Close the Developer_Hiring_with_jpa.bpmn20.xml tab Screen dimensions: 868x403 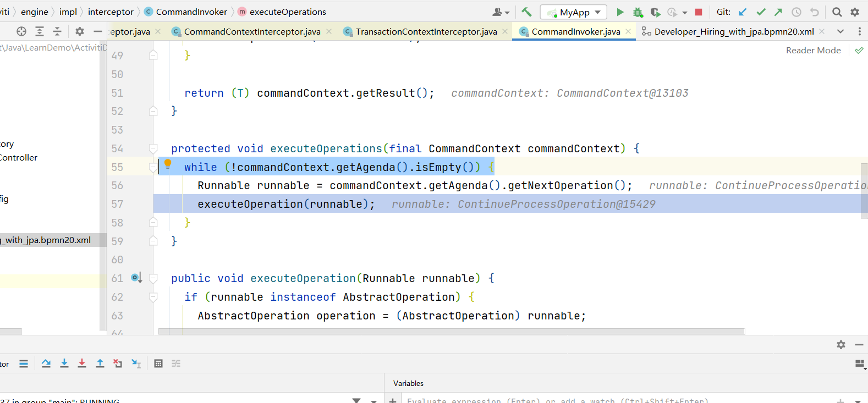(822, 31)
